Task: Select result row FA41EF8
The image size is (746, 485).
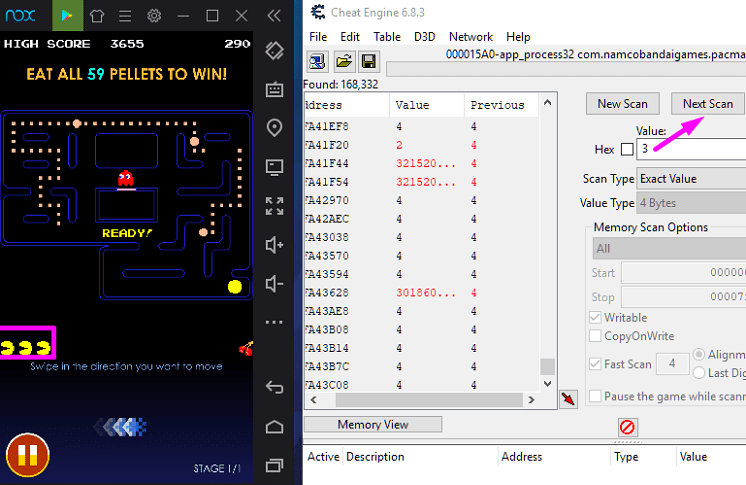Action: [421, 127]
